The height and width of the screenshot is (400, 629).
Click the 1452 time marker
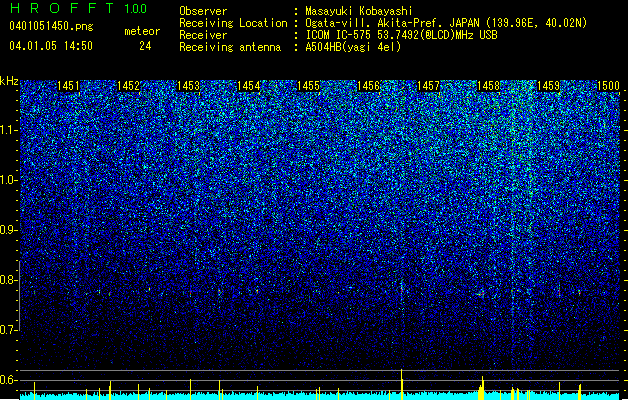[128, 86]
